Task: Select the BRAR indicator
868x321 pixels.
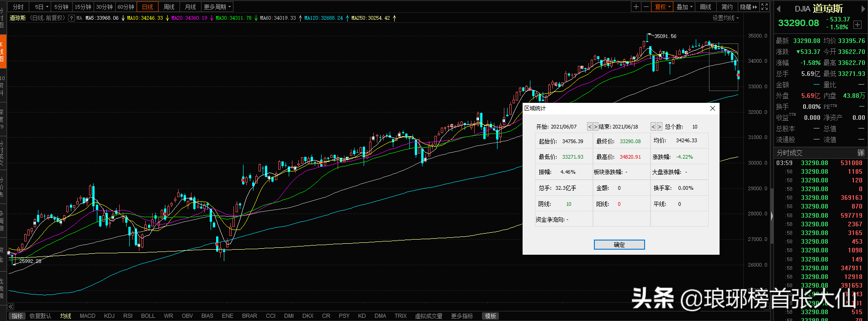Action: 249,316
